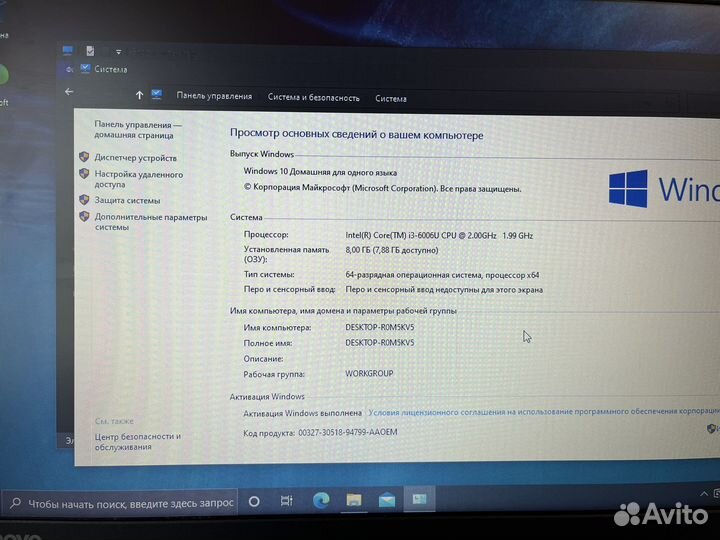Screen dimensions: 720x540
Task: Open the license agreement terms link
Action: [544, 411]
